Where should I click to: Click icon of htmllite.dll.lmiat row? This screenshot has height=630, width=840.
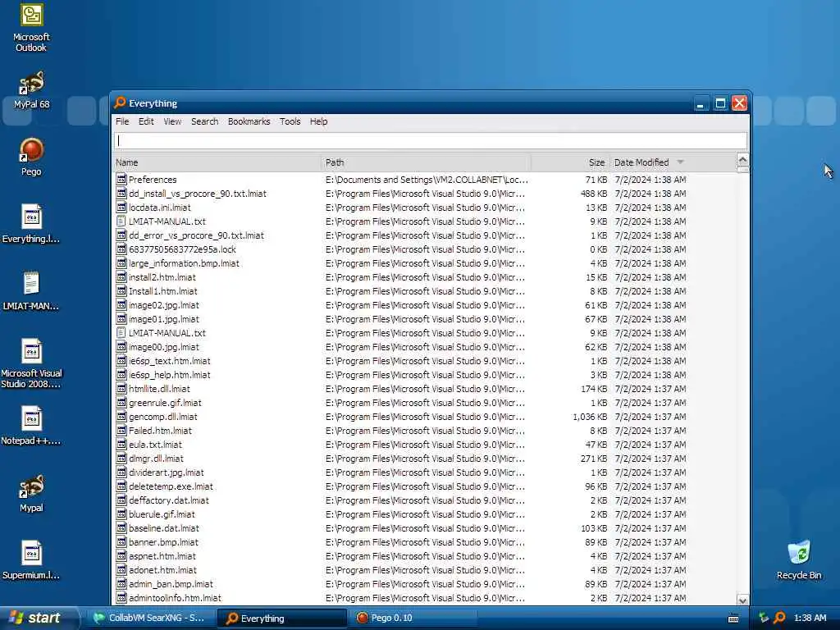pyautogui.click(x=121, y=388)
